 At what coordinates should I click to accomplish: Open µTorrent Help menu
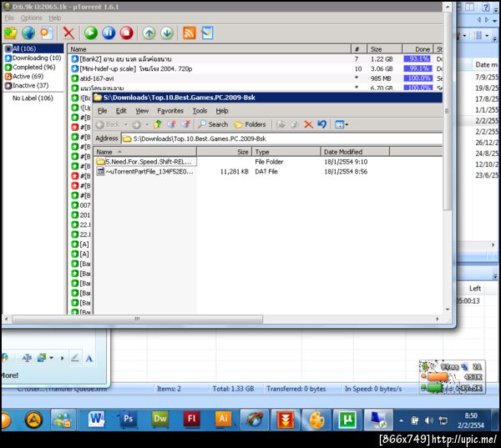[55, 18]
